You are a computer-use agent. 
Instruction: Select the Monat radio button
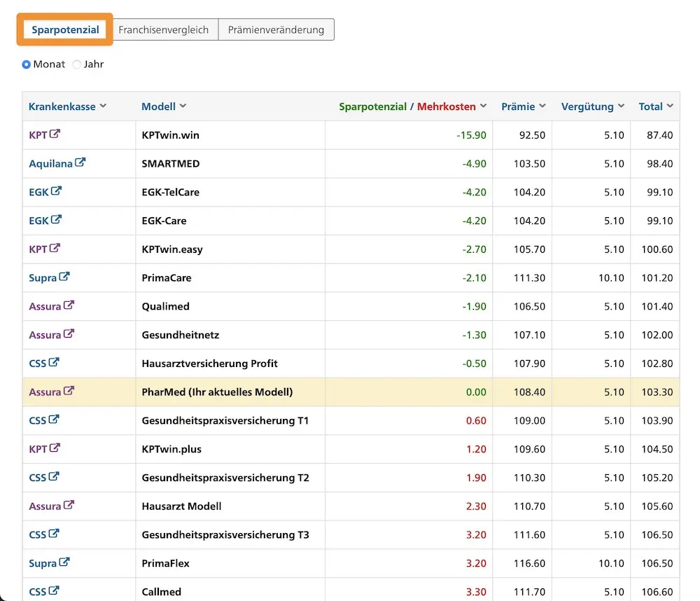click(27, 64)
